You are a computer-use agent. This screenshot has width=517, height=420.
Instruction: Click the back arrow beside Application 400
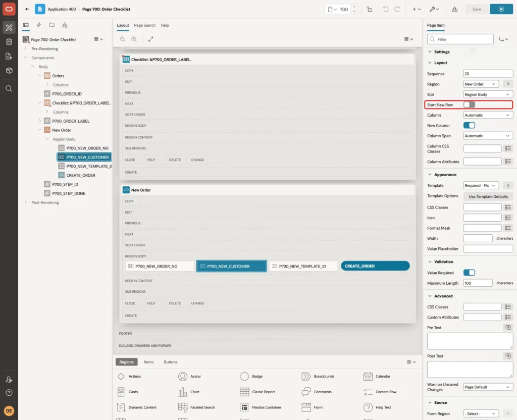tap(27, 9)
